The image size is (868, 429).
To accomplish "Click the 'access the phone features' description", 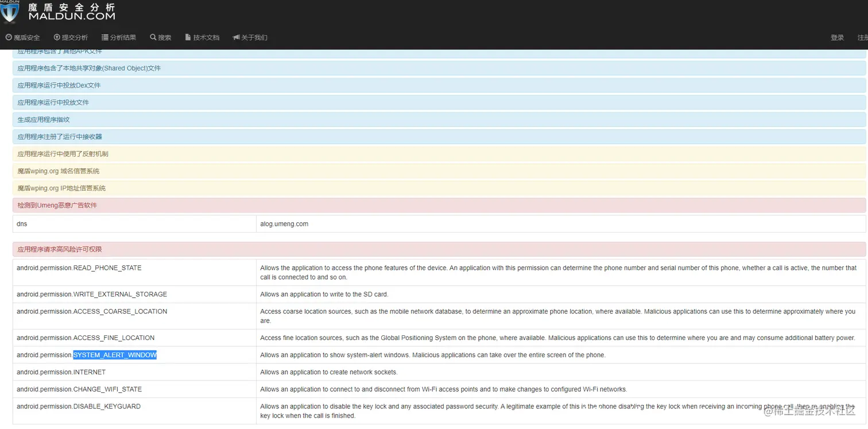I will point(559,272).
